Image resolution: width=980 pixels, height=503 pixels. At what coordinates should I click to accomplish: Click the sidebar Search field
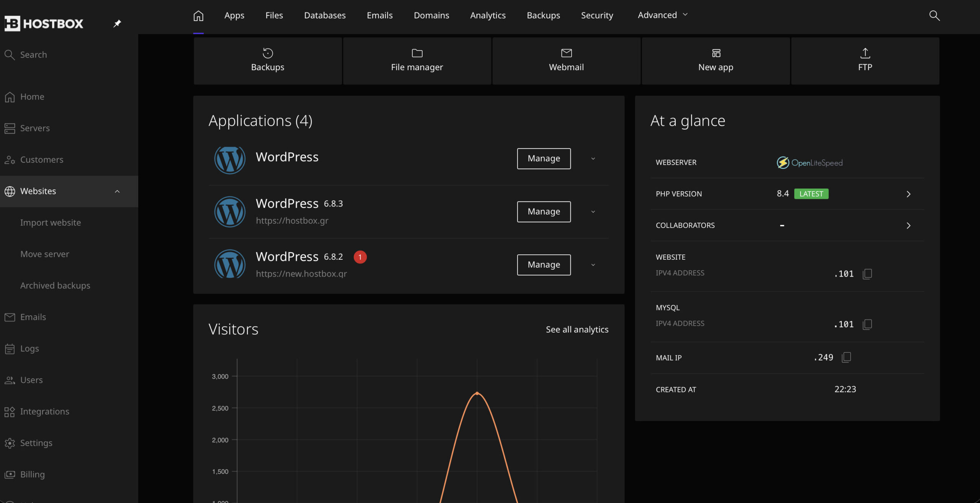tap(34, 55)
